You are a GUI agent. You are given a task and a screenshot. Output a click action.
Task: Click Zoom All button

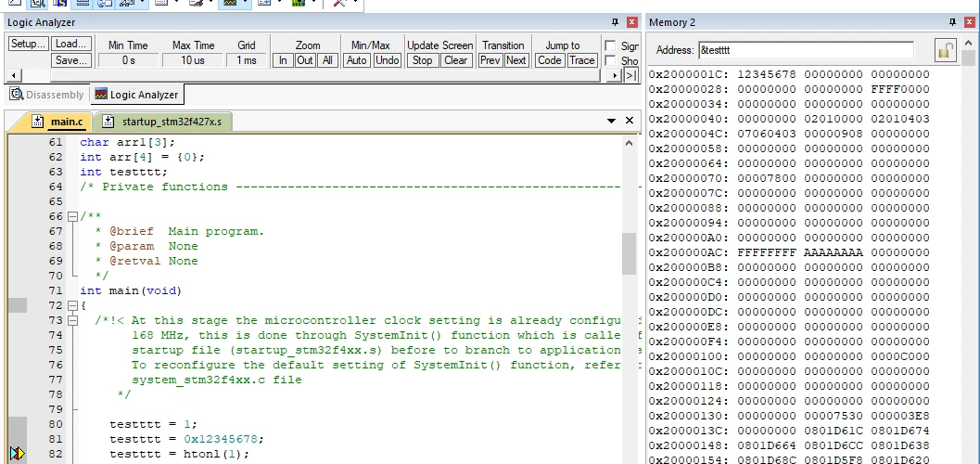coord(327,60)
